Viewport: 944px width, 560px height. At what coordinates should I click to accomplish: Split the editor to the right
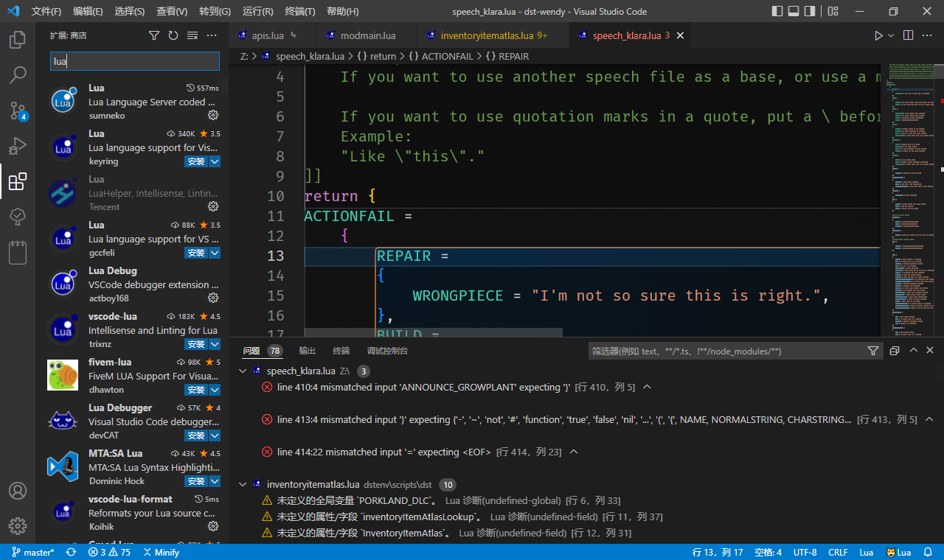pos(908,35)
